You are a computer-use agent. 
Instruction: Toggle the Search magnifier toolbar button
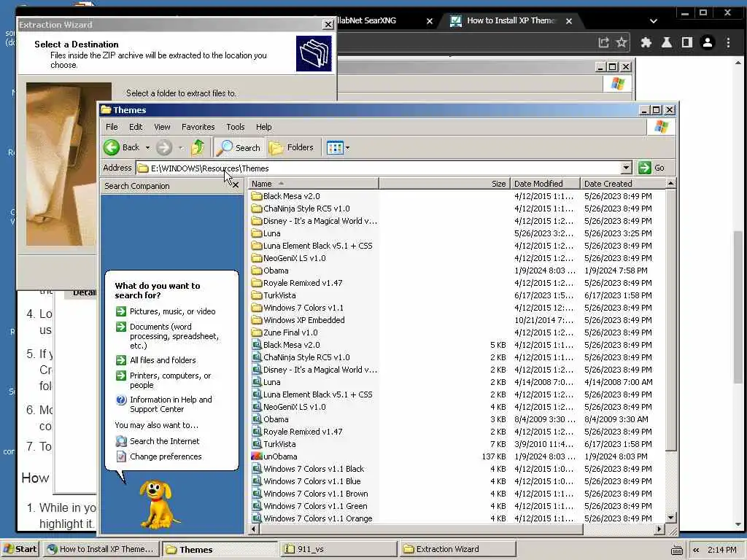pyautogui.click(x=239, y=147)
